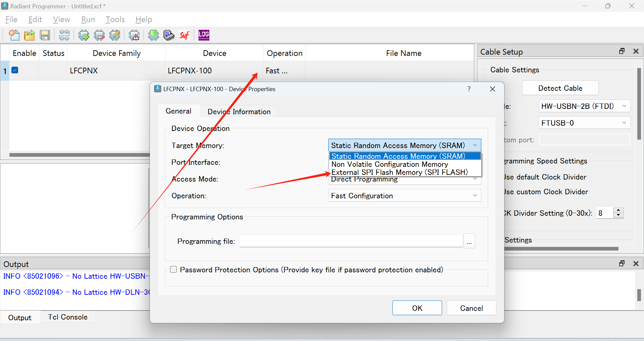Switch to the Tcl Console tab
The image size is (644, 341).
coord(68,317)
